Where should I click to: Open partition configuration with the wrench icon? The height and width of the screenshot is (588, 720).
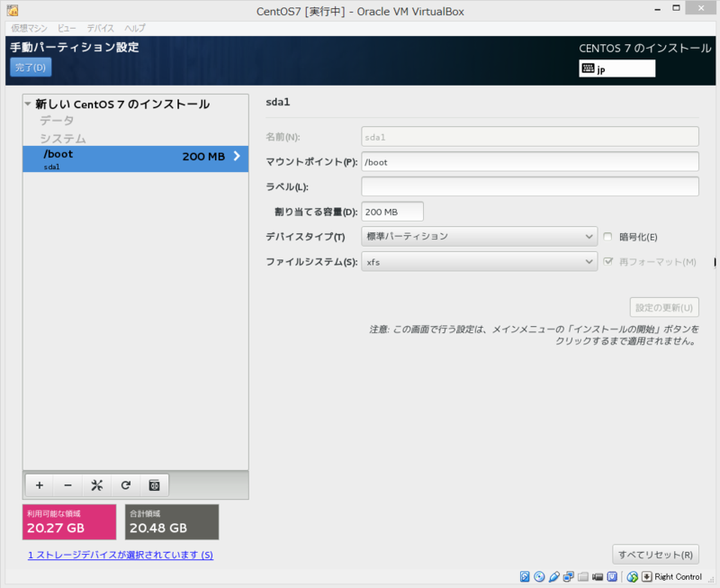[96, 485]
